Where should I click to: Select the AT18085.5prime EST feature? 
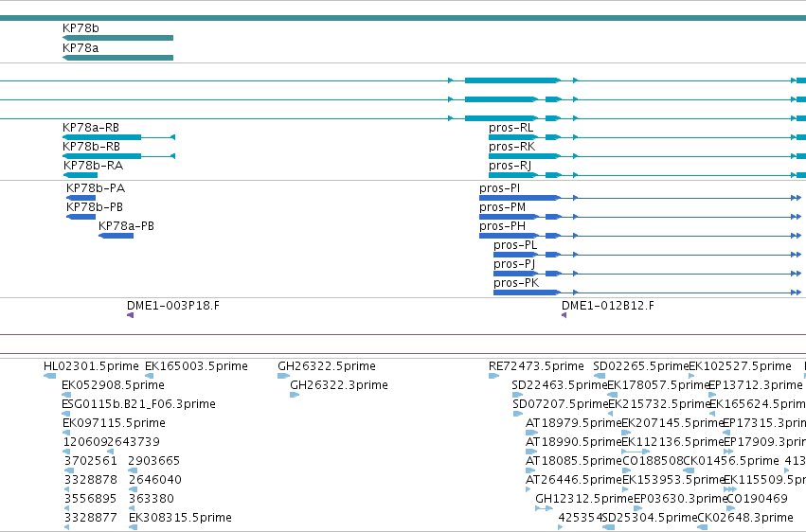click(x=530, y=470)
